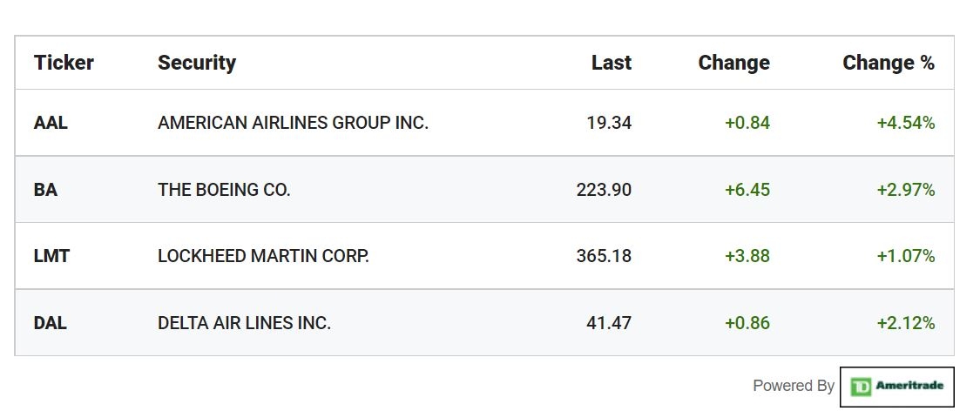Click Lockheed Martin +3.88 change value
This screenshot has height=411, width=980.
click(747, 256)
